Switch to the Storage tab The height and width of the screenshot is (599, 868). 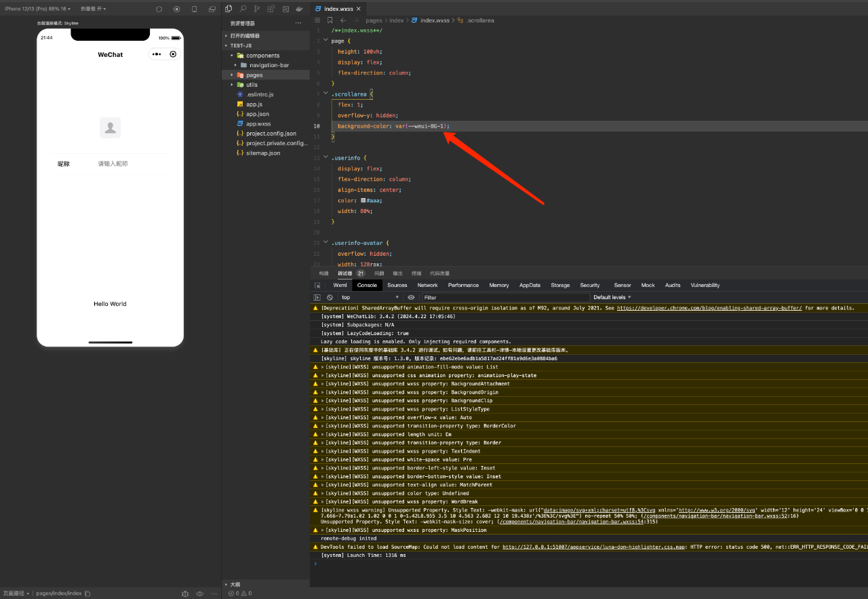click(560, 286)
